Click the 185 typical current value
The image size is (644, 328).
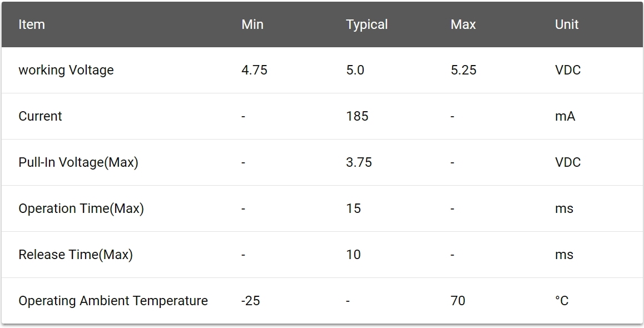[x=357, y=116]
